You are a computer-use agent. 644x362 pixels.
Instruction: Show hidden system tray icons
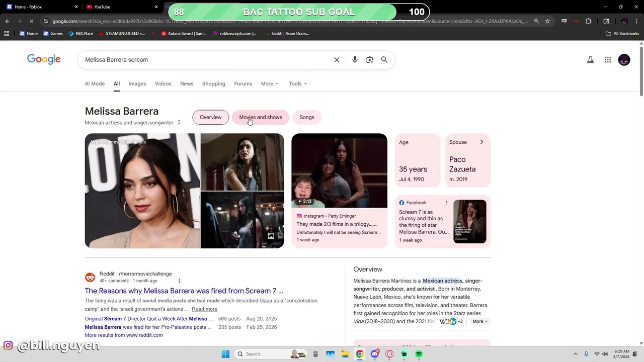pos(576,354)
